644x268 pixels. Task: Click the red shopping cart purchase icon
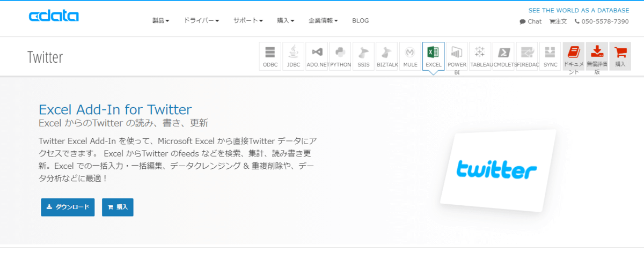tap(620, 56)
